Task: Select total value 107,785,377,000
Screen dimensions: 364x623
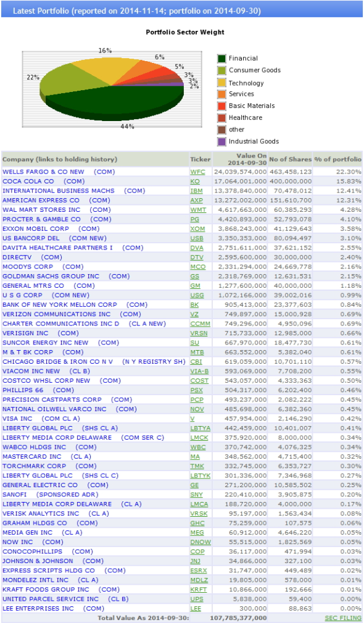Action: 238,618
